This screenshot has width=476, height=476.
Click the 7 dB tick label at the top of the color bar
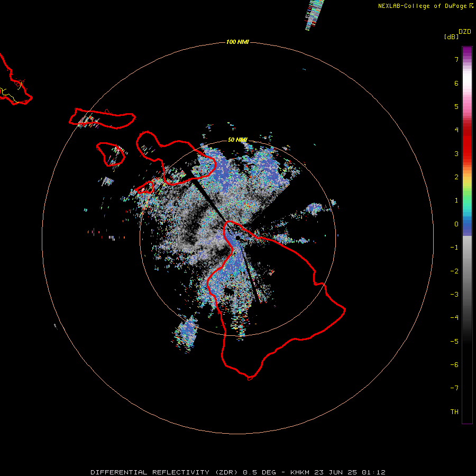point(456,59)
